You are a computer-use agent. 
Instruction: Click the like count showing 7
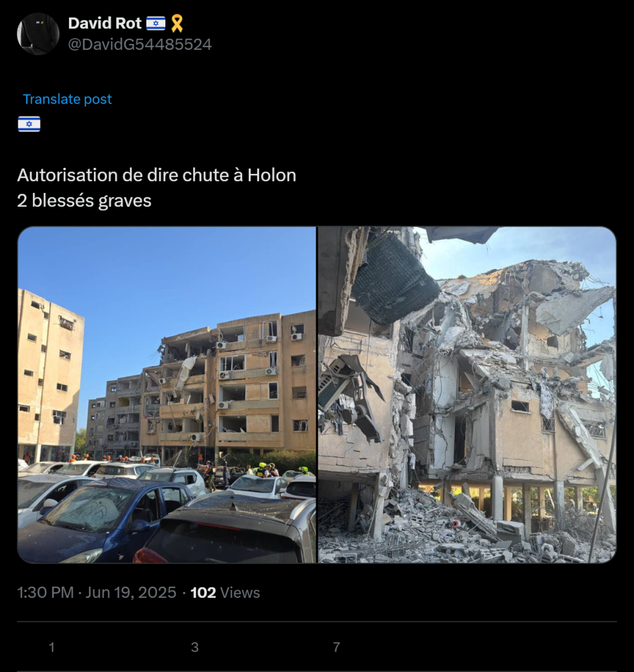coord(337,646)
